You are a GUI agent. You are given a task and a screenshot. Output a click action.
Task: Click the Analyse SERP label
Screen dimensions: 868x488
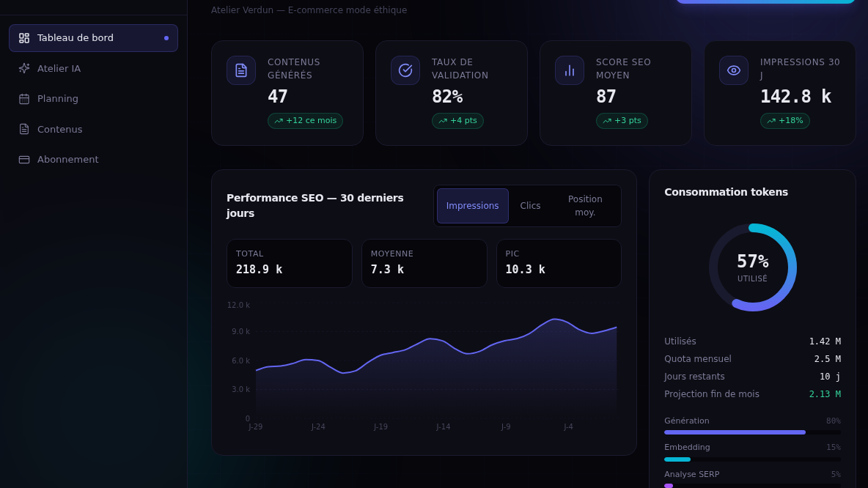coord(692,474)
